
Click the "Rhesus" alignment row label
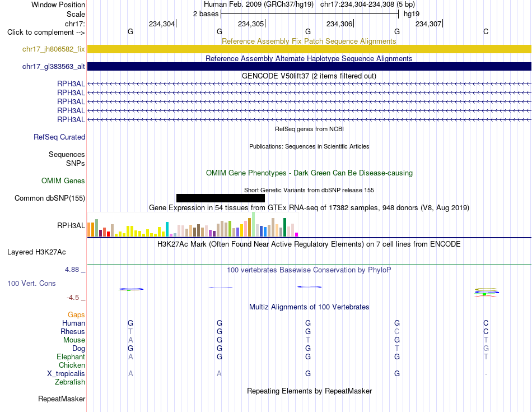pos(73,331)
